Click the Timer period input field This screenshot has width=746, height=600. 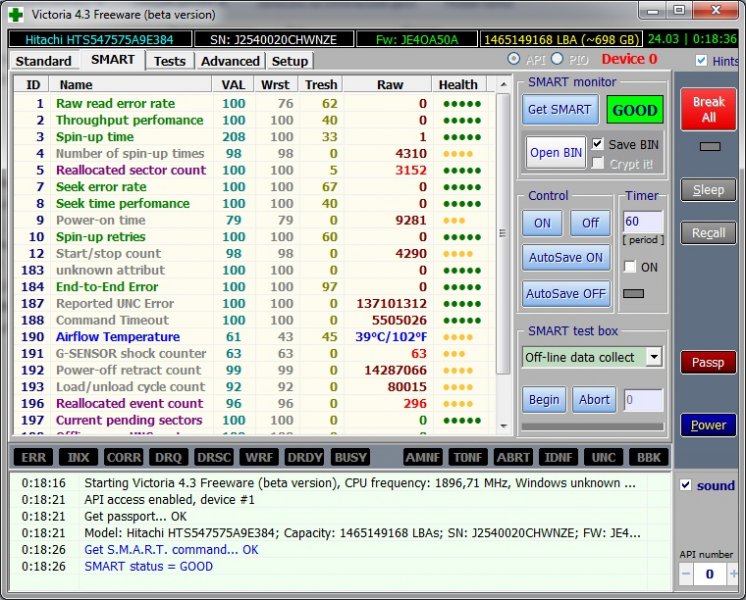(642, 222)
